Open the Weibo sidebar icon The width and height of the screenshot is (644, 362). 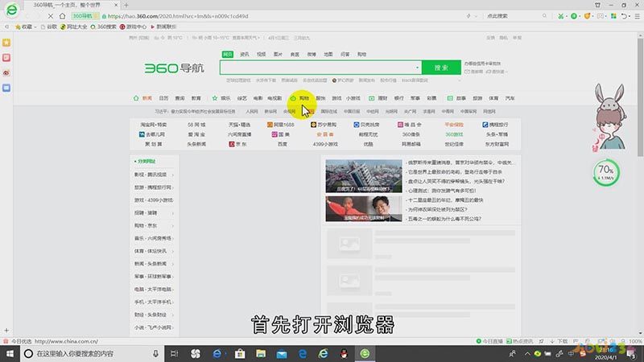6,73
